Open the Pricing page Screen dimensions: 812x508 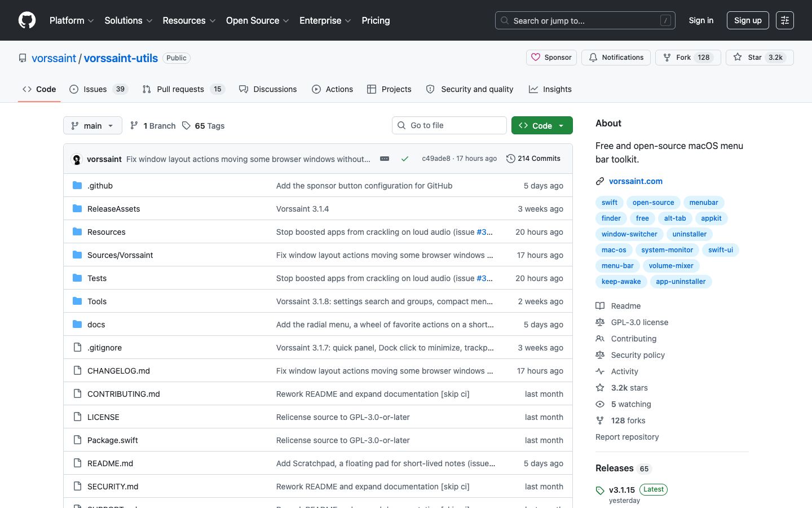pyautogui.click(x=376, y=20)
